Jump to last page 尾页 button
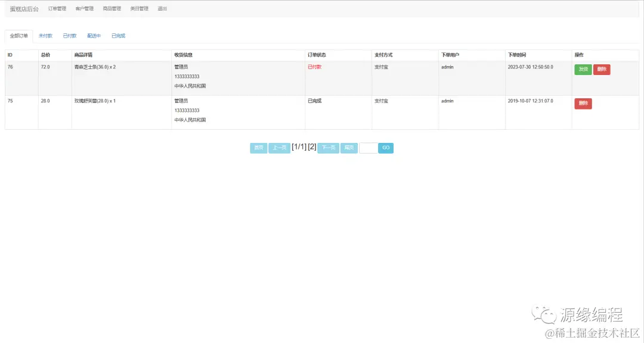The width and height of the screenshot is (644, 343). tap(349, 148)
